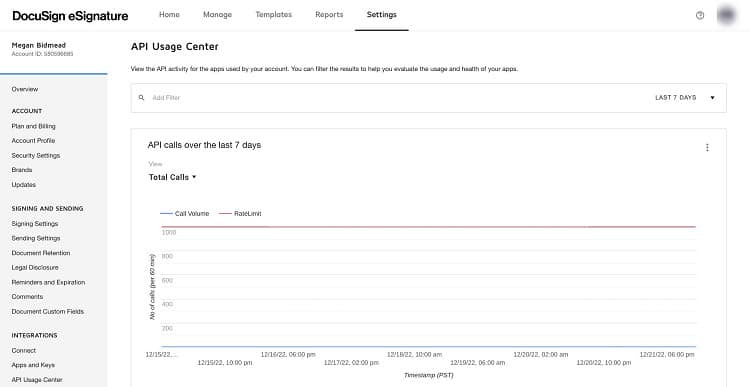
Task: Click the View label above Total Calls
Action: [155, 164]
